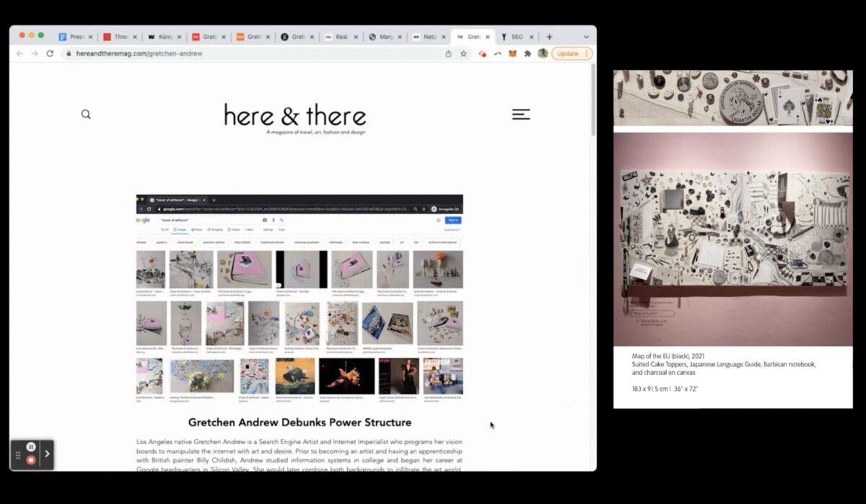This screenshot has width=866, height=504.
Task: Click the Map of the EU artwork photo
Action: tap(732, 239)
